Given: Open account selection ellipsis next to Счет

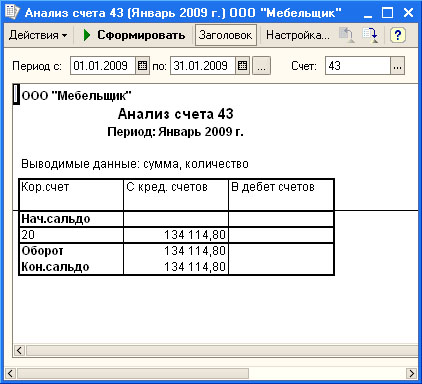Looking at the screenshot, I should coord(397,66).
